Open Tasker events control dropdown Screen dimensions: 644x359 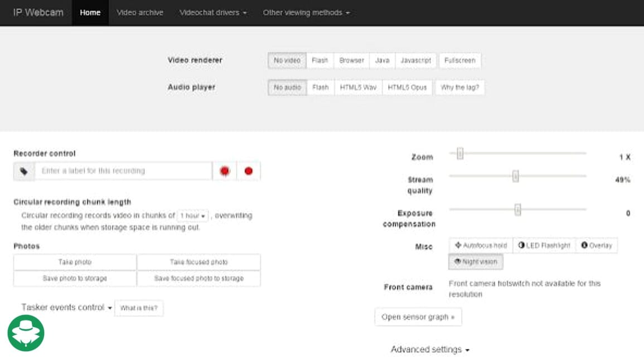point(67,308)
